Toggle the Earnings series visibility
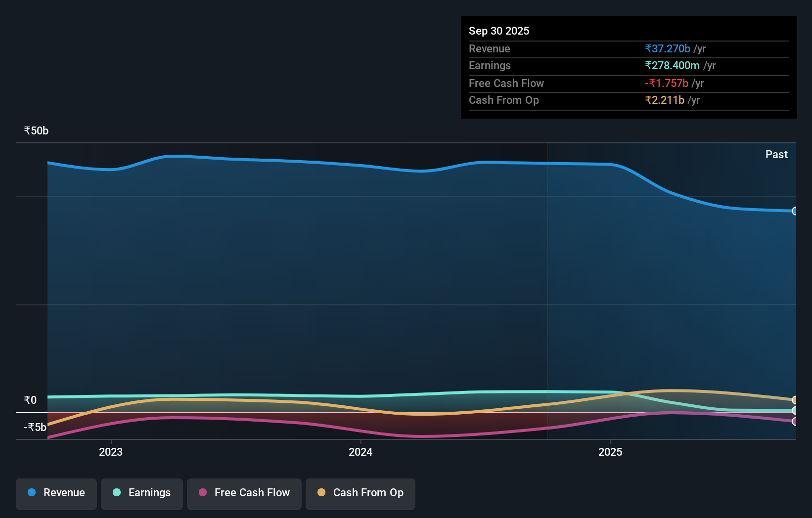The height and width of the screenshot is (518, 812). (142, 494)
